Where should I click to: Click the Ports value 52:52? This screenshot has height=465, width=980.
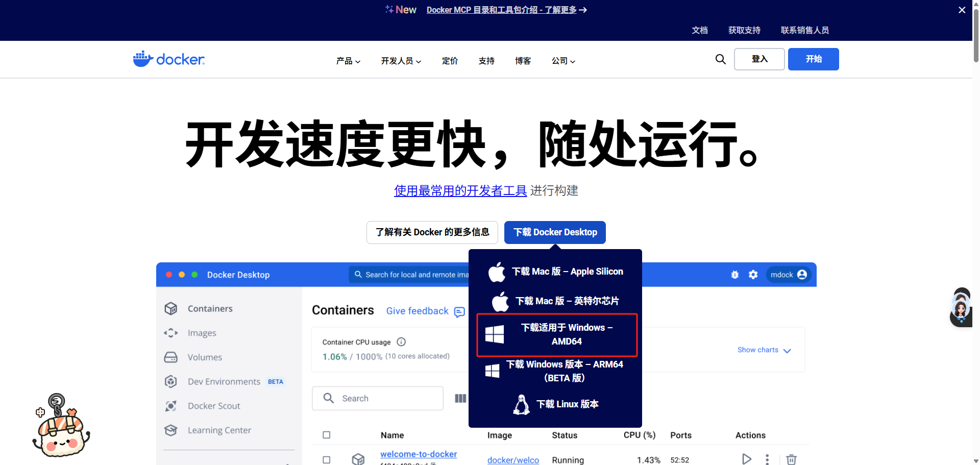(x=679, y=460)
